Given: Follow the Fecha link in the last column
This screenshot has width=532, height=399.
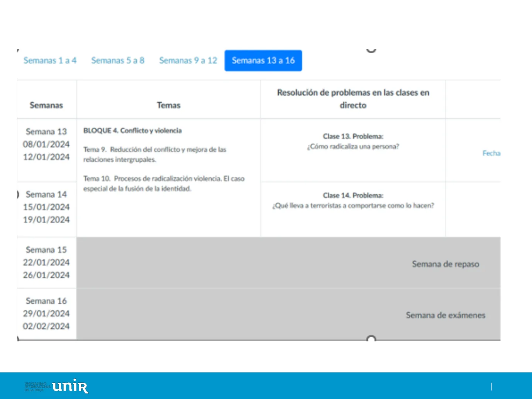Looking at the screenshot, I should click(x=491, y=153).
